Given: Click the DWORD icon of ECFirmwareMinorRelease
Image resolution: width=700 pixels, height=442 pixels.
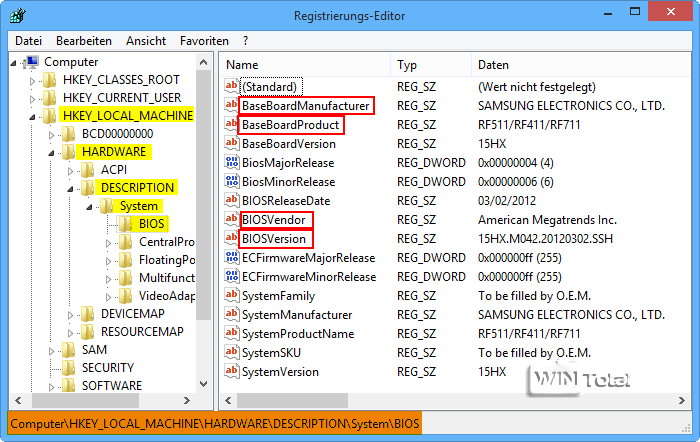Looking at the screenshot, I should pos(231,276).
